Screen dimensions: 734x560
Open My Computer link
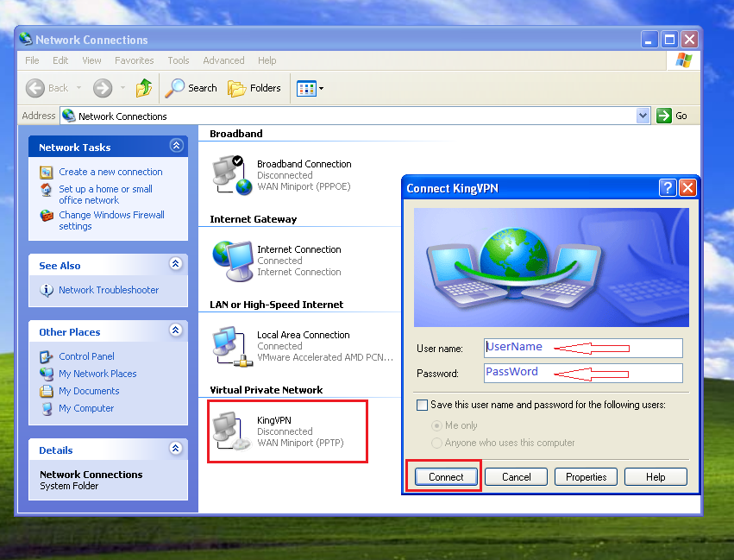86,408
